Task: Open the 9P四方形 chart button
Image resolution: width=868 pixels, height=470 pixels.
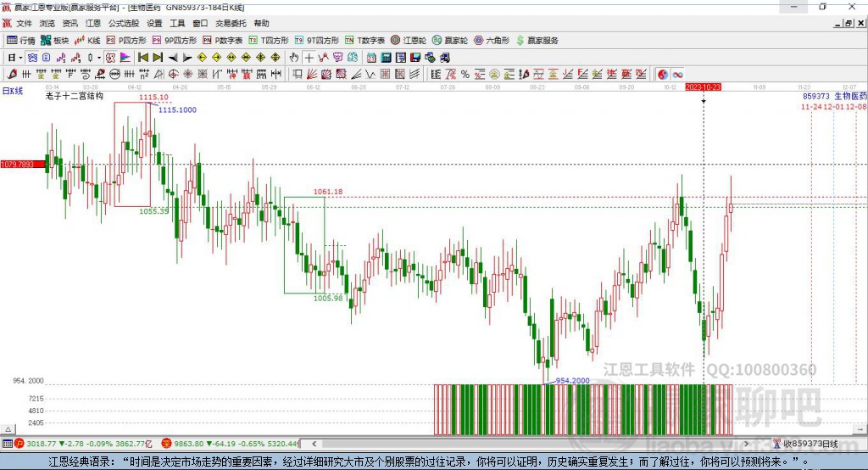Action: point(174,40)
